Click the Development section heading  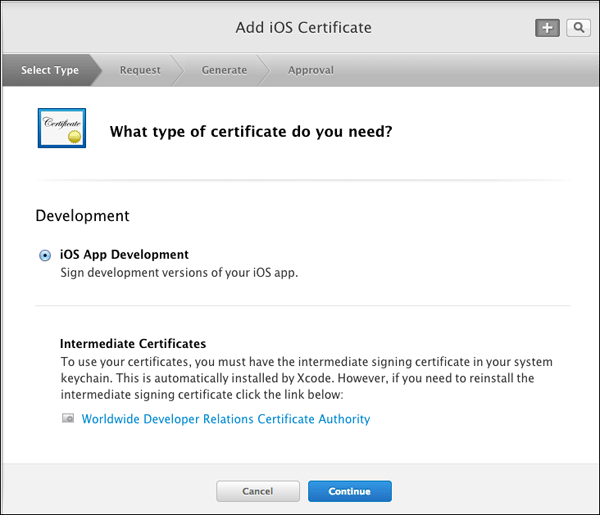pyautogui.click(x=82, y=216)
